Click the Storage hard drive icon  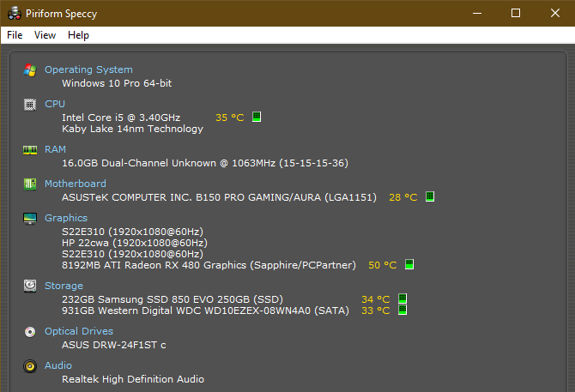pos(30,286)
